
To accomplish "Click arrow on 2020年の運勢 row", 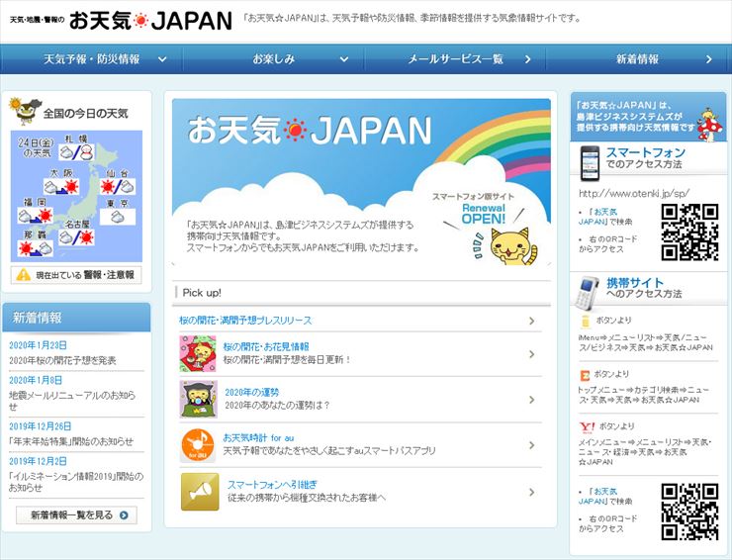I will [531, 400].
